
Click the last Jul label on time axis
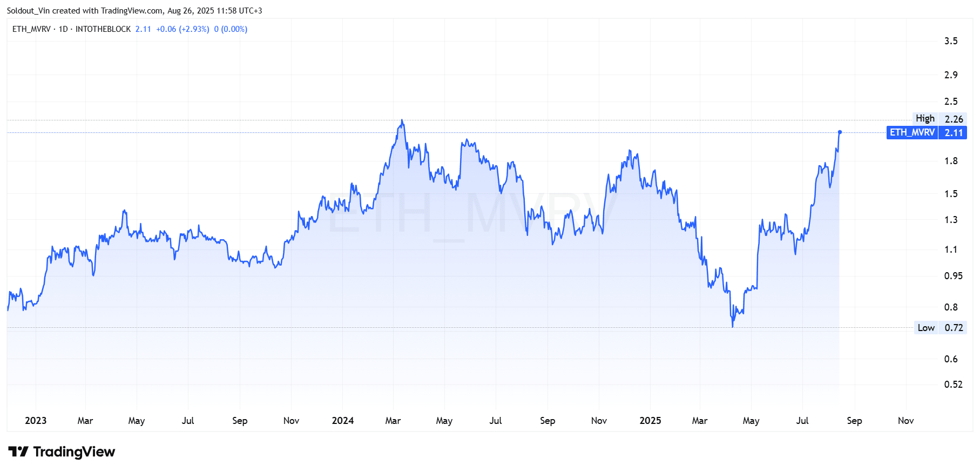click(802, 421)
